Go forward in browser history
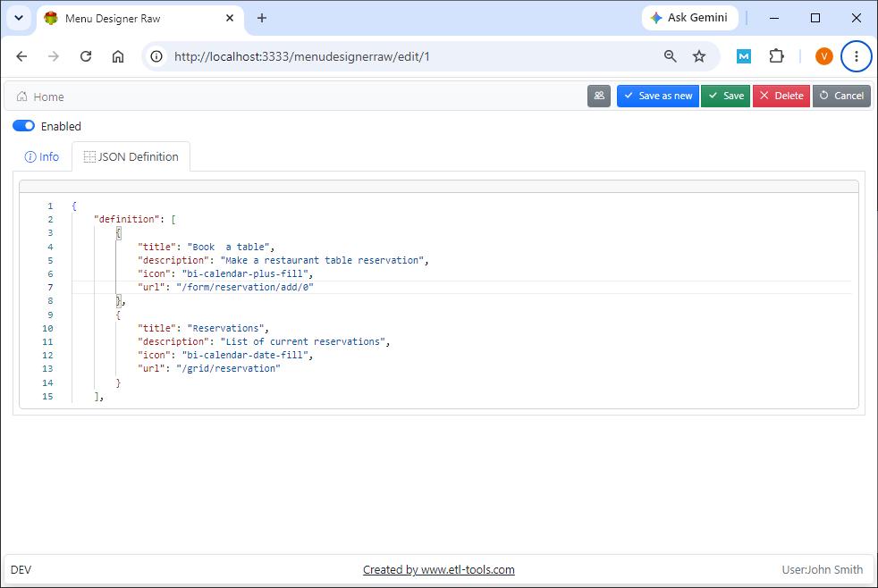This screenshot has height=588, width=878. tap(53, 56)
